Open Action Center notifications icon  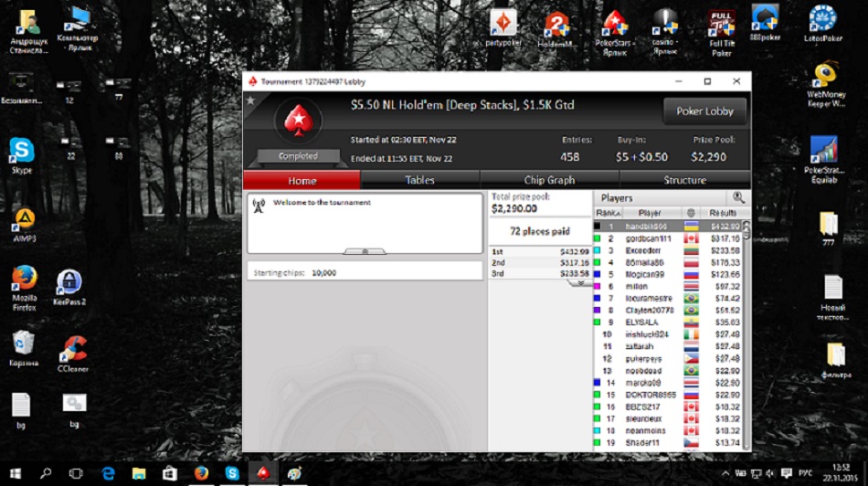pos(787,473)
